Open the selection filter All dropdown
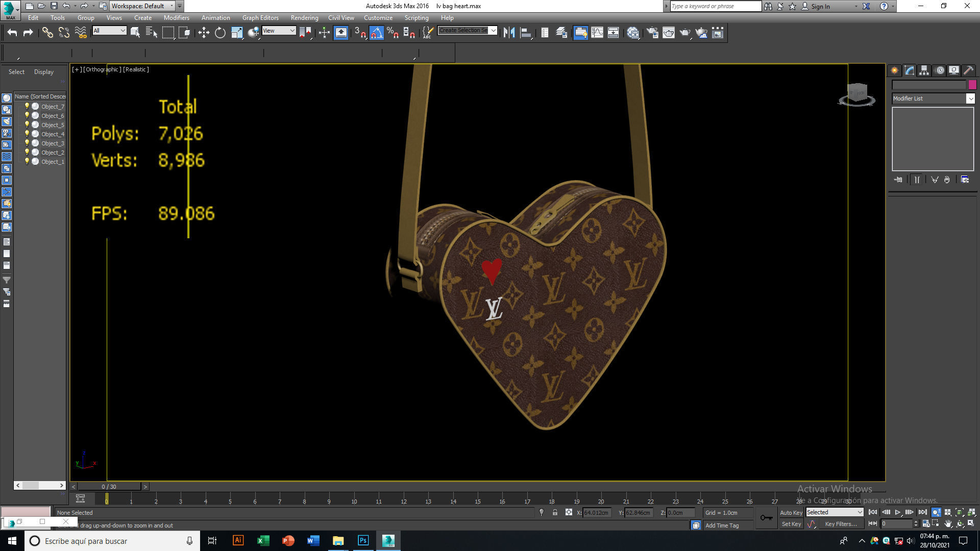This screenshot has width=980, height=551. pos(109,31)
